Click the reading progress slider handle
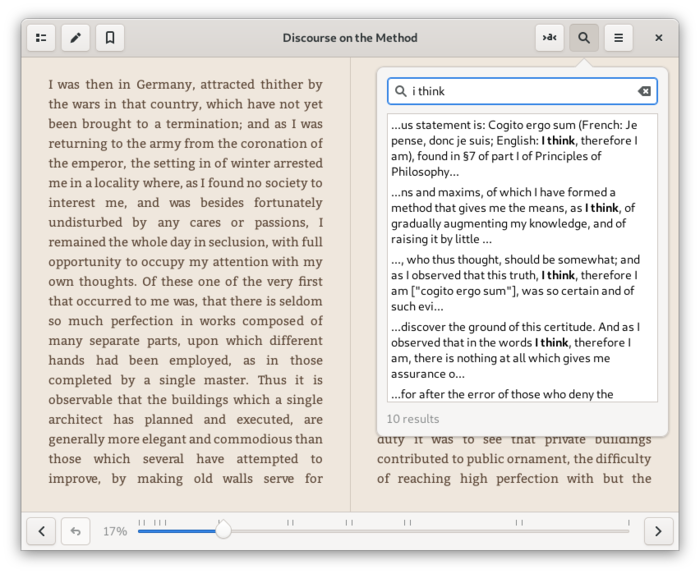Image resolution: width=700 pixels, height=574 pixels. 223,530
